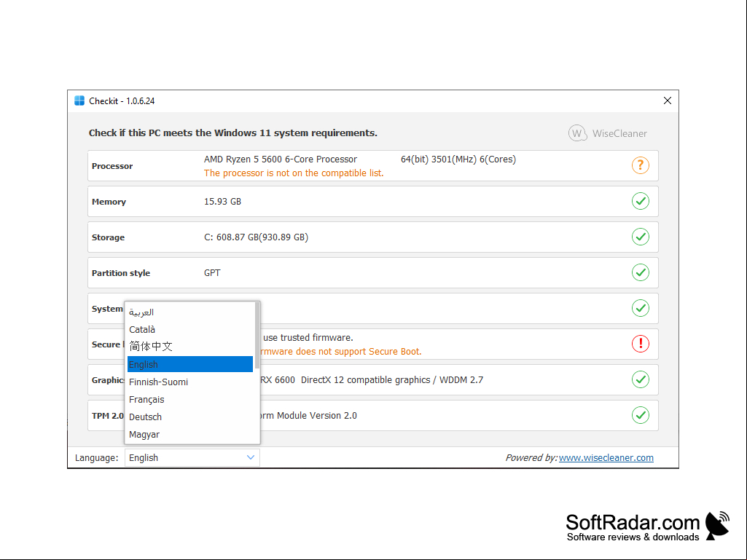747x560 pixels.
Task: Click the green checkmark on System row
Action: pyautogui.click(x=641, y=309)
